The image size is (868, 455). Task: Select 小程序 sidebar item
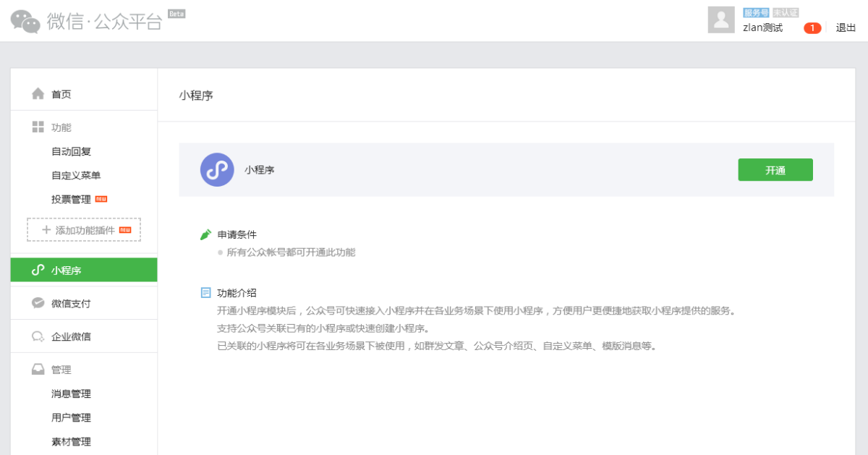84,271
